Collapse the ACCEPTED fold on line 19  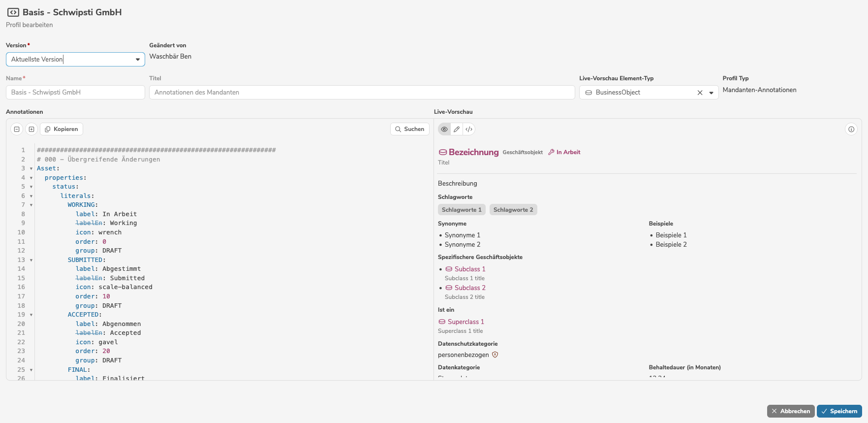point(31,315)
